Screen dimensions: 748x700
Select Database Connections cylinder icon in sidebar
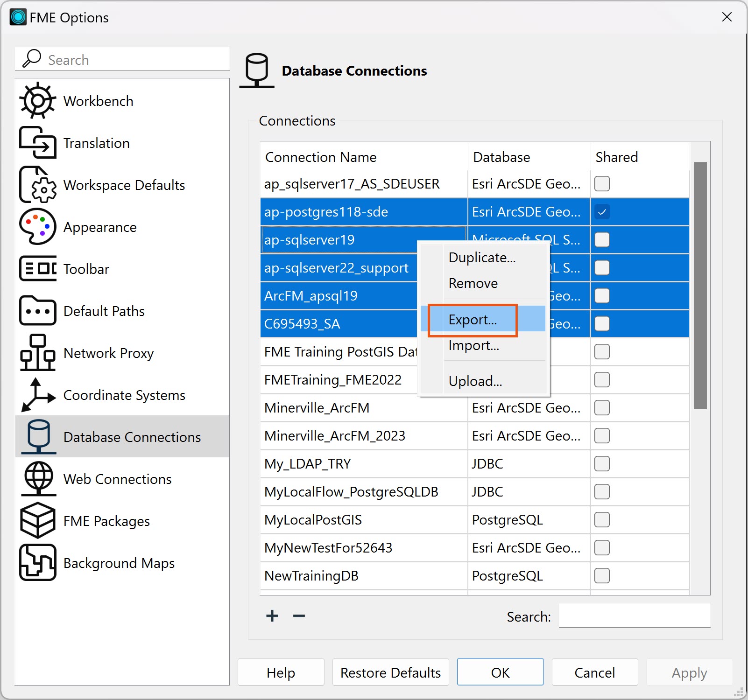point(39,437)
